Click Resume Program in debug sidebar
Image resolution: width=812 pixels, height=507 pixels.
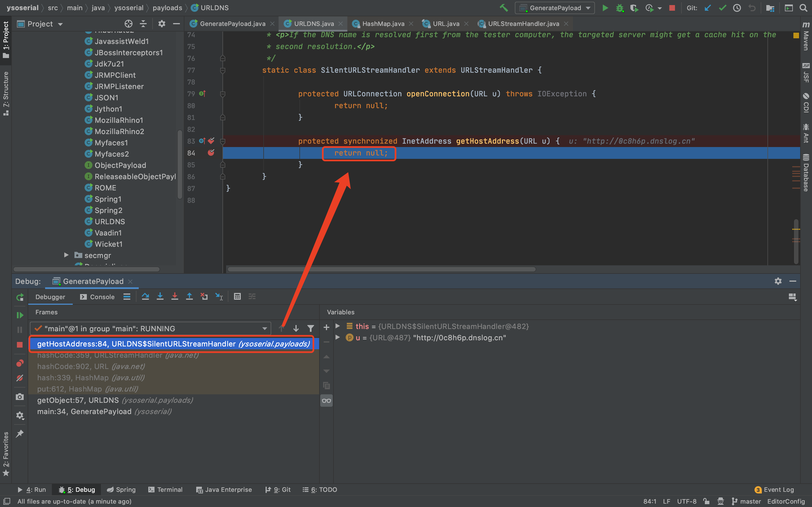pos(20,315)
